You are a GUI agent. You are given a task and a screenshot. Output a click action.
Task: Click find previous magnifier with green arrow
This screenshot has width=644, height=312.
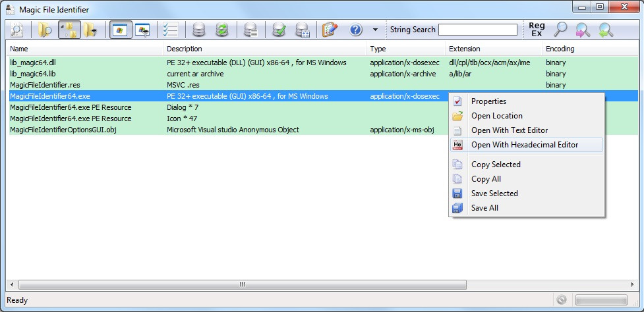(x=606, y=30)
